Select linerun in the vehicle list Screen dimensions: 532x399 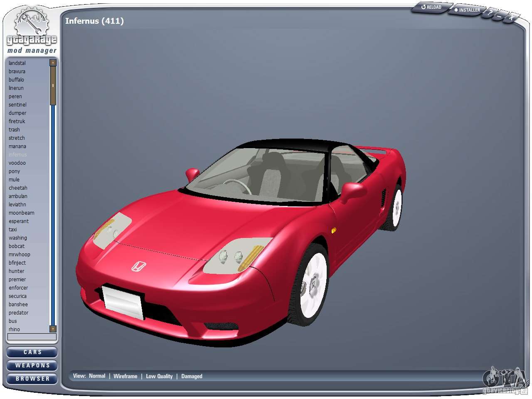pyautogui.click(x=16, y=88)
